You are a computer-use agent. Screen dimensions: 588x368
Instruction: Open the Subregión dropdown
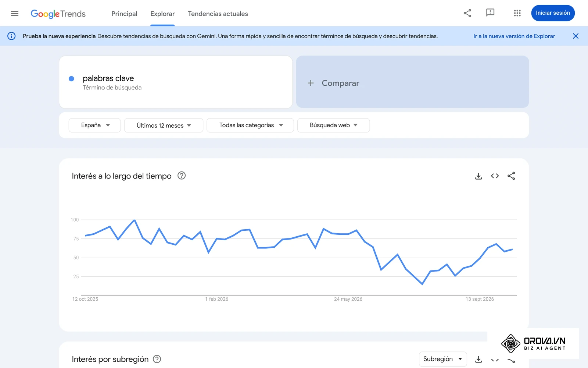coord(443,359)
